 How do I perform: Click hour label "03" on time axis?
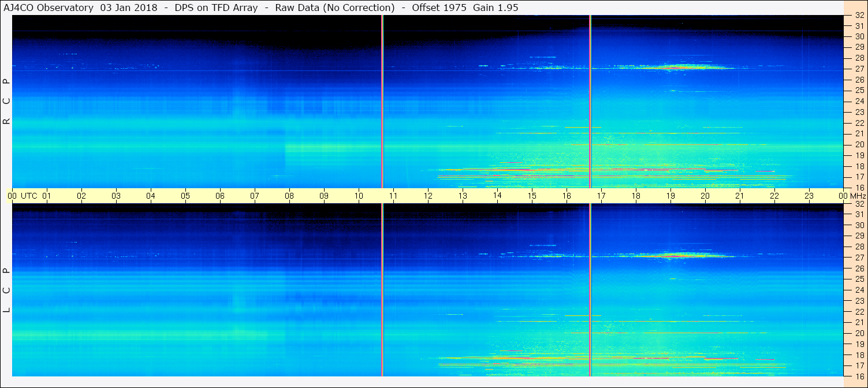point(116,196)
